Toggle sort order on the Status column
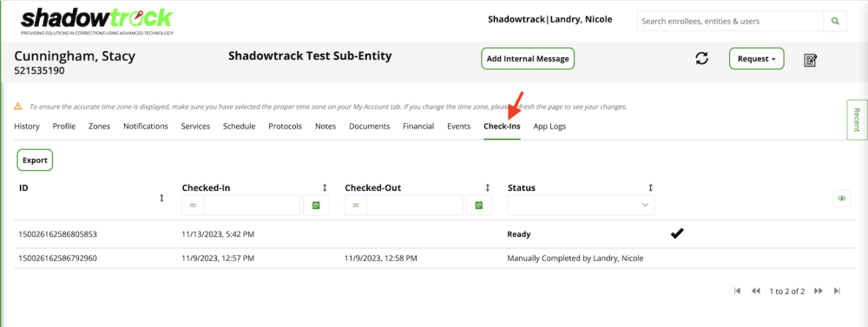 [x=650, y=188]
